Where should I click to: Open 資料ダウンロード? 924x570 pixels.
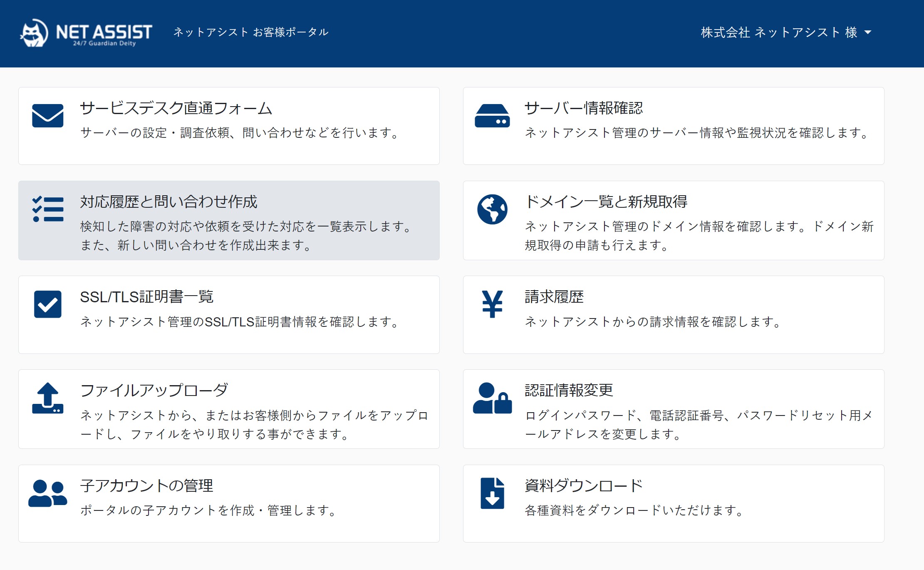click(x=674, y=503)
